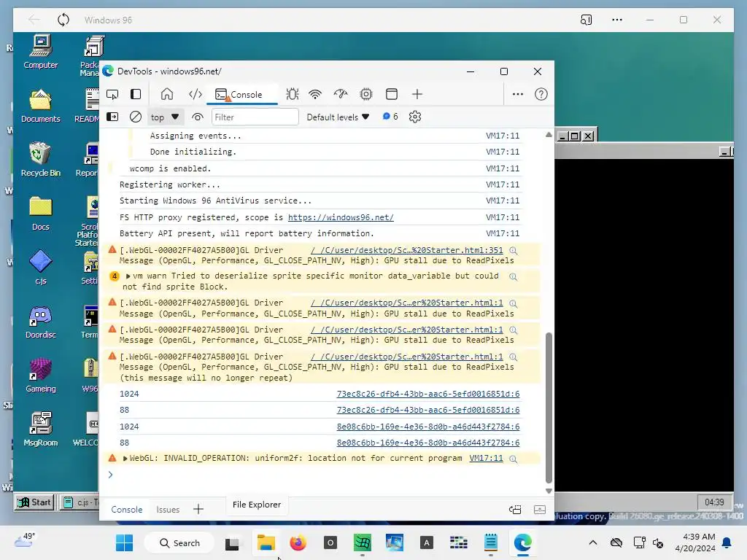Open DevTools help question mark

541,94
